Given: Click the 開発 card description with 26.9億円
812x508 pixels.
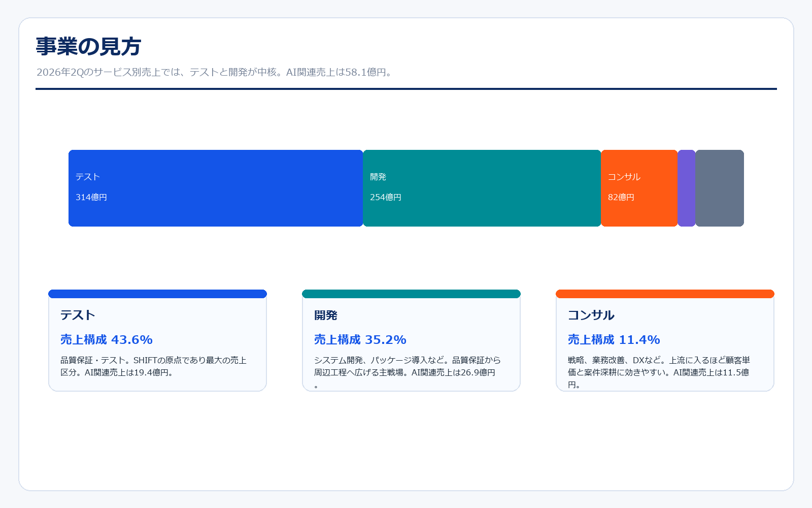Looking at the screenshot, I should [x=408, y=372].
